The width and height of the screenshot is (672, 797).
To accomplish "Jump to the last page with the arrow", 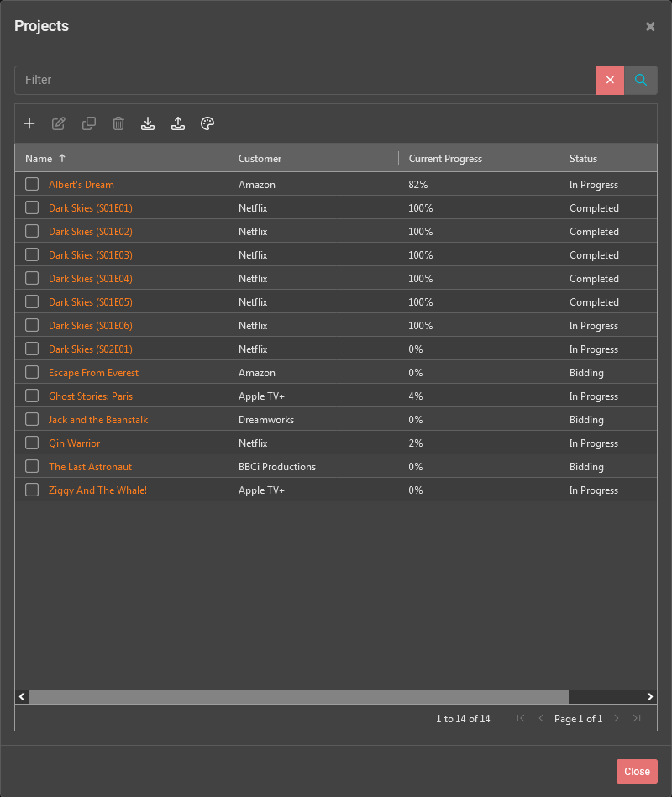I will pos(637,719).
